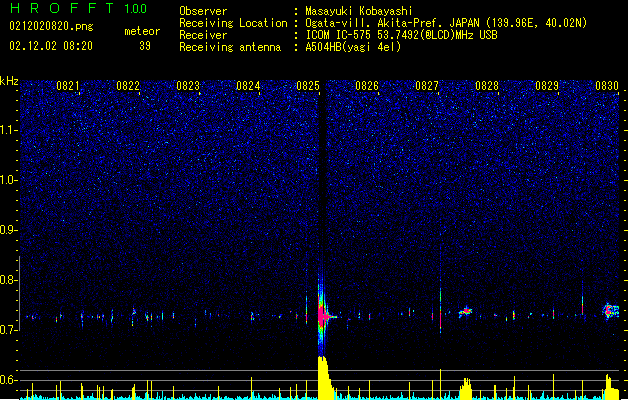Click the 0827 time marker
The height and width of the screenshot is (400, 629).
coord(427,86)
